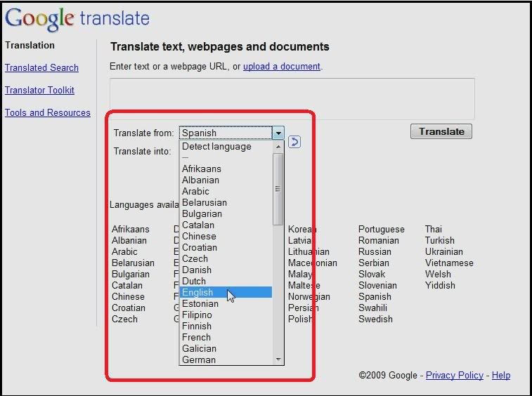Choose Croatian from the dropdown list

coord(226,247)
